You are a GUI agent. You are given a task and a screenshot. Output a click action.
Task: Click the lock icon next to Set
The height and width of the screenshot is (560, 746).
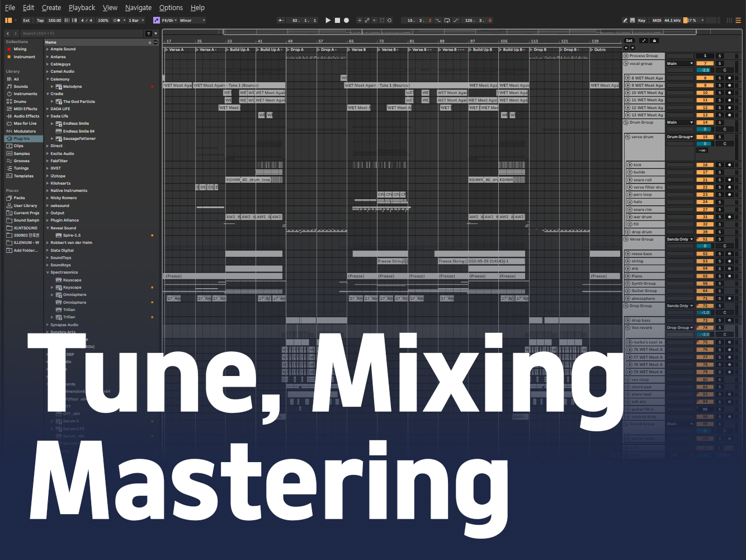click(654, 41)
